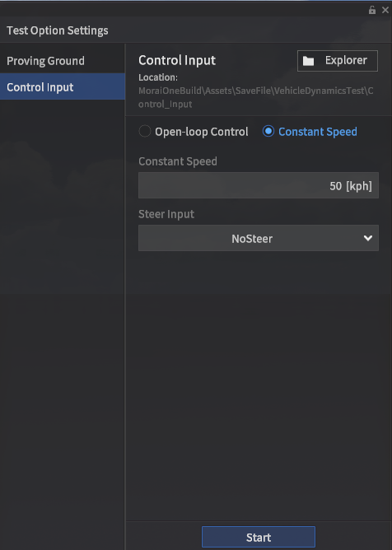
Task: Click the Test Option Settings title
Action: [57, 30]
